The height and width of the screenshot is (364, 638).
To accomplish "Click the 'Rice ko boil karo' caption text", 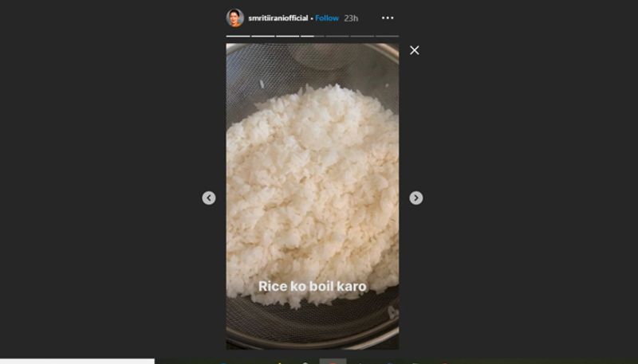I will click(x=313, y=286).
